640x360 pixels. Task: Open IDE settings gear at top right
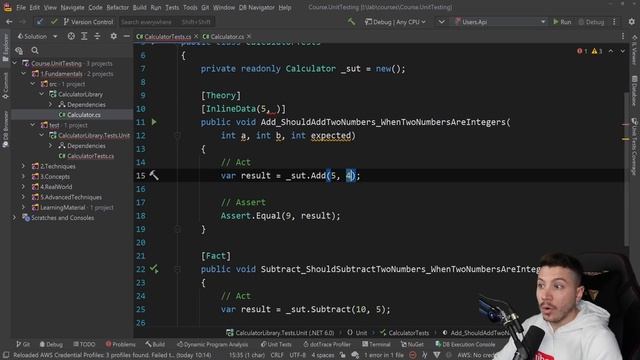click(632, 22)
